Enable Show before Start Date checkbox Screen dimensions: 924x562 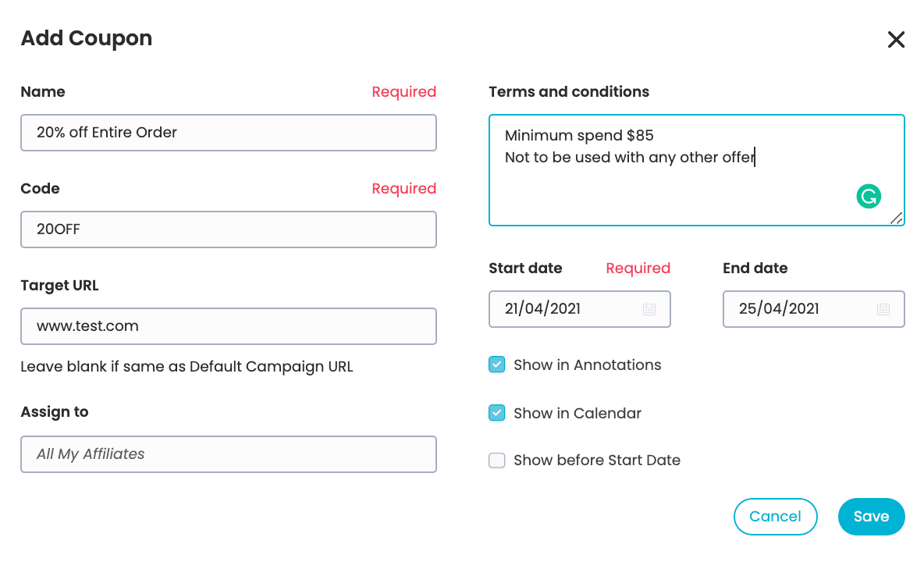(x=497, y=460)
